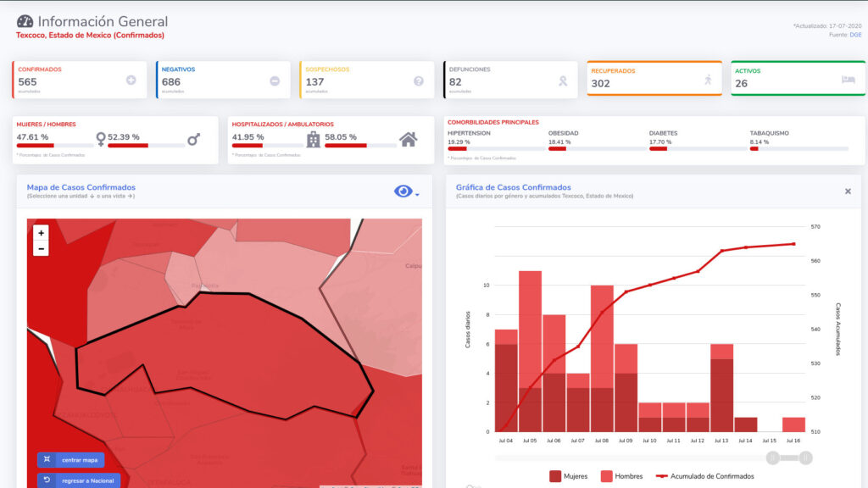Image resolution: width=868 pixels, height=488 pixels.
Task: Click the bed icon in Activos card
Action: (849, 80)
